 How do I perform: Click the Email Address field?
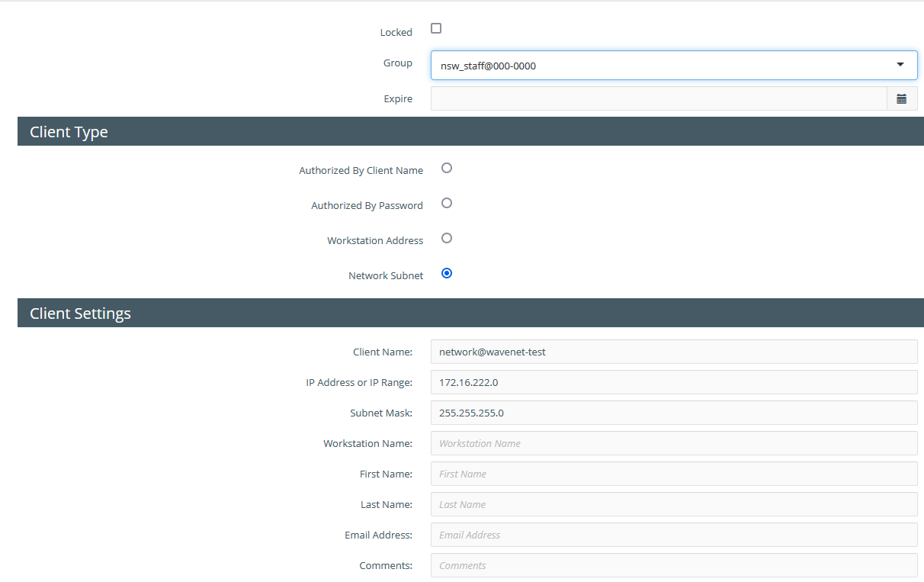[x=673, y=535]
